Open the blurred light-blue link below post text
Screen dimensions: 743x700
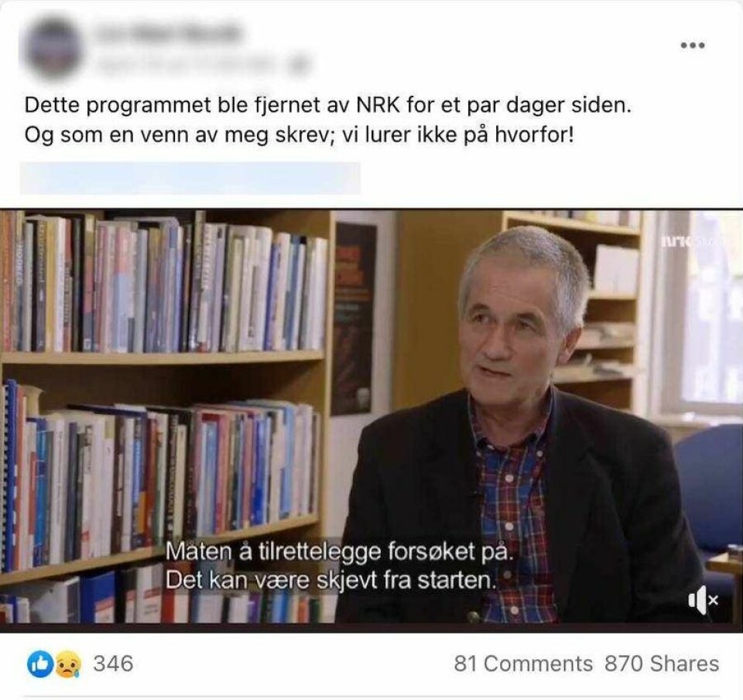tap(190, 178)
